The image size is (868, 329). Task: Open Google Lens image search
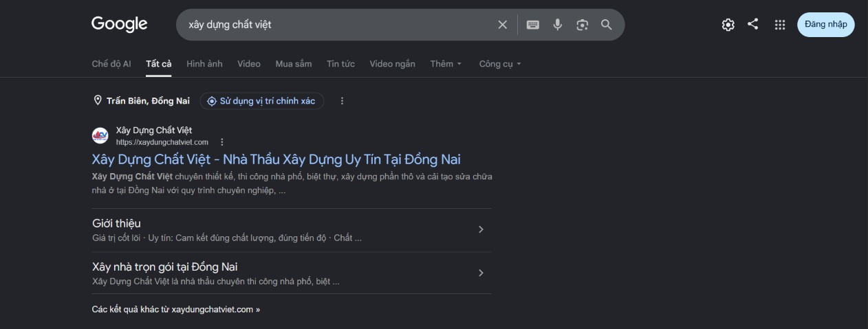point(583,25)
